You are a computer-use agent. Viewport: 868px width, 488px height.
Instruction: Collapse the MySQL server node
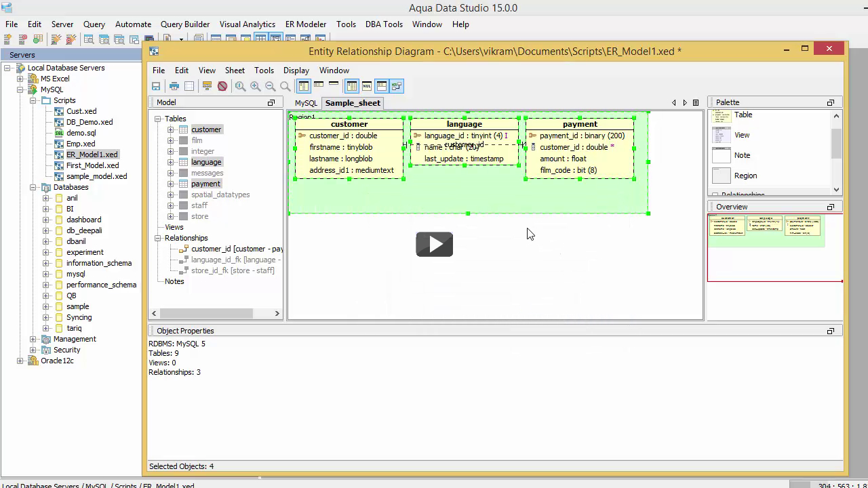(20, 89)
